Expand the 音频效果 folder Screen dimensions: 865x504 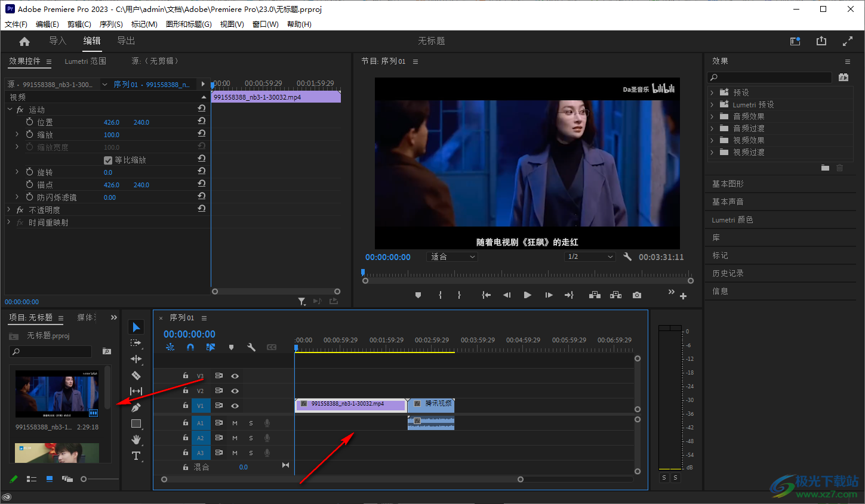[x=712, y=116]
